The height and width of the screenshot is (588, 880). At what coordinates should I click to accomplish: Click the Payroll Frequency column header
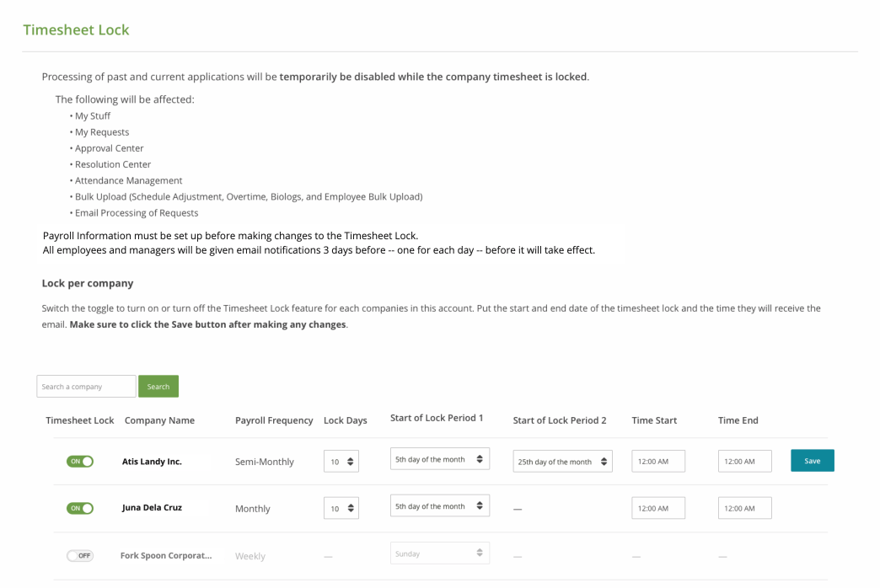click(274, 420)
